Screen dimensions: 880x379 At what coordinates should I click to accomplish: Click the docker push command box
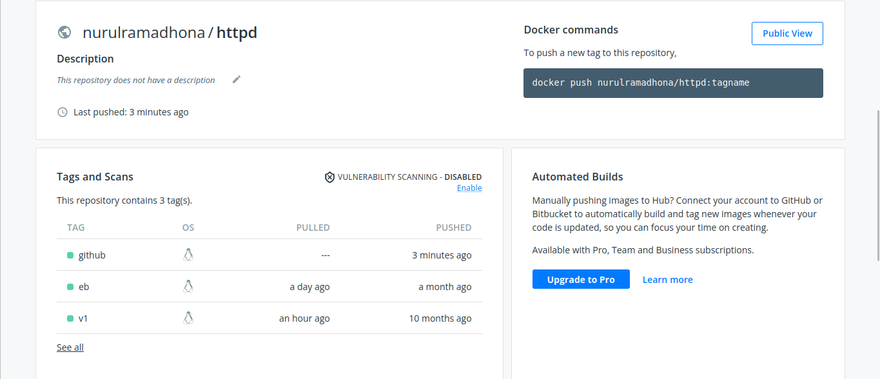673,83
